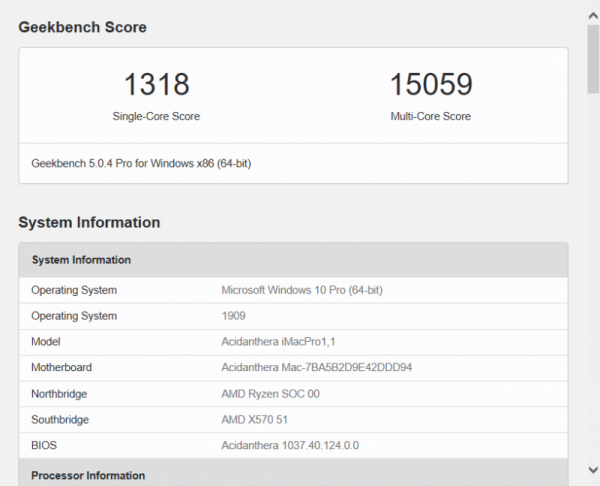Click Acidanthera 1037.40.124.0.0 value
600x486 pixels.
click(x=290, y=445)
